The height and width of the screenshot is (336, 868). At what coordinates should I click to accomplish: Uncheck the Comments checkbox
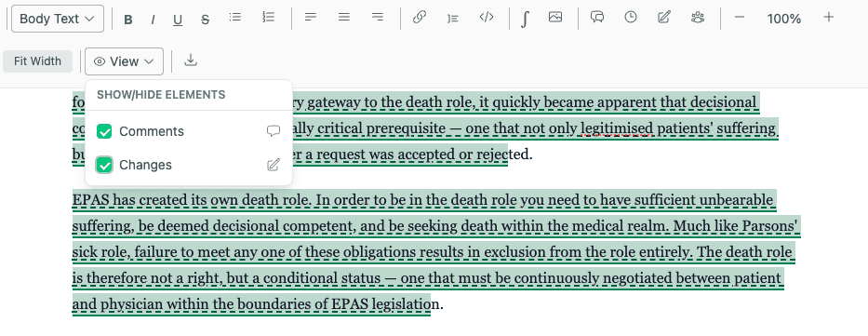coord(104,132)
